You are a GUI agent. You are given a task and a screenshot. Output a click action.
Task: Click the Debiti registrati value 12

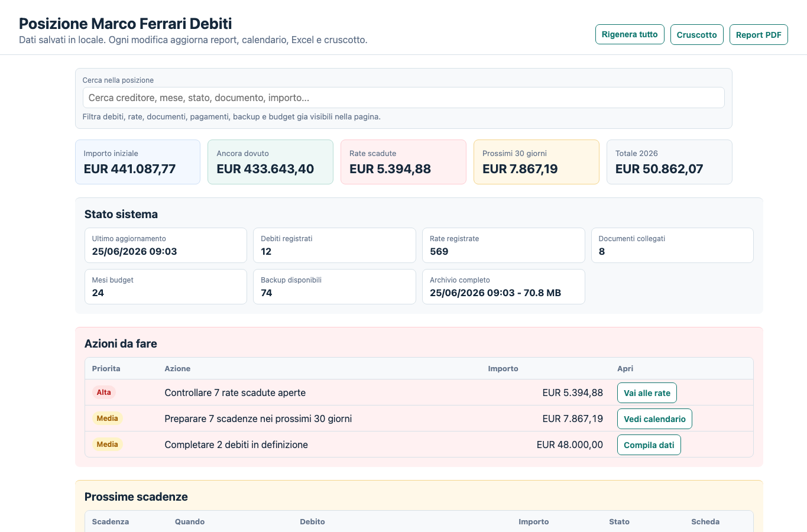(266, 251)
